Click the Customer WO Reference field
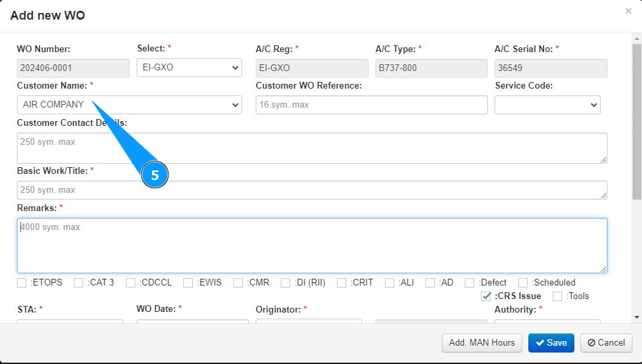Image resolution: width=642 pixels, height=364 pixels. (x=371, y=105)
